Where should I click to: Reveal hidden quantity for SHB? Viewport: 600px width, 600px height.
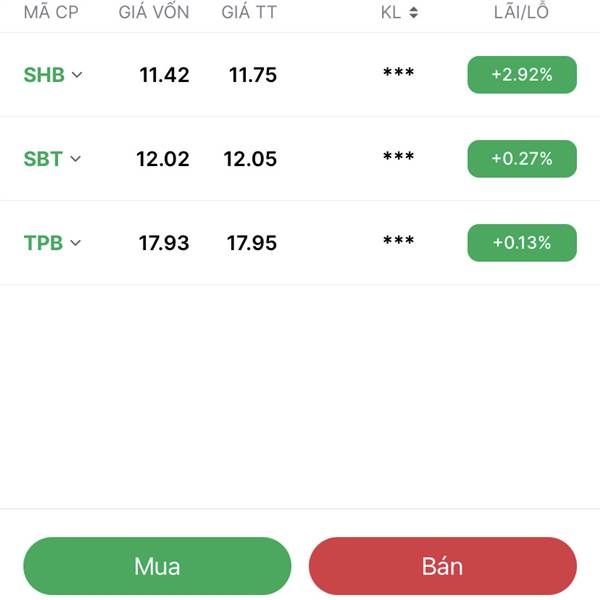398,73
